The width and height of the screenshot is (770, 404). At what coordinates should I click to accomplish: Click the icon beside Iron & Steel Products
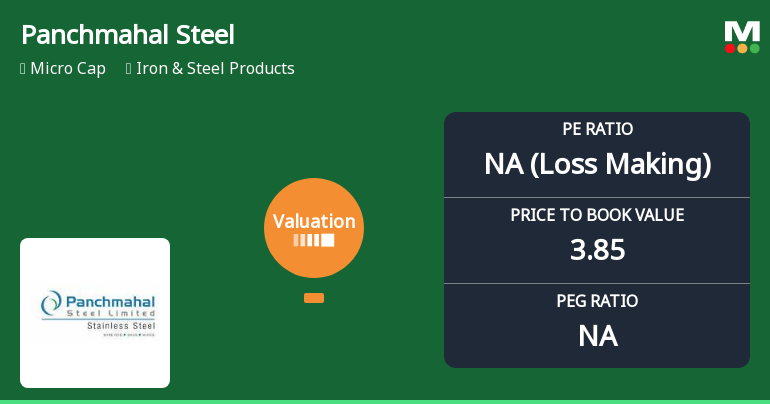[x=130, y=69]
